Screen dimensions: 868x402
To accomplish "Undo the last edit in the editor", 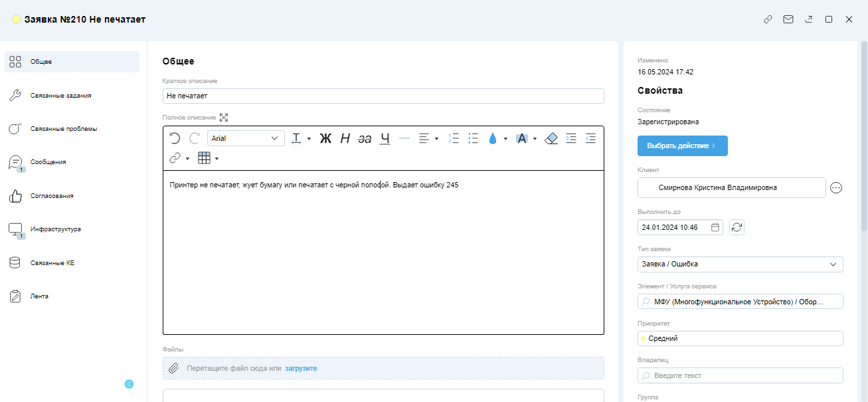I will click(x=175, y=138).
